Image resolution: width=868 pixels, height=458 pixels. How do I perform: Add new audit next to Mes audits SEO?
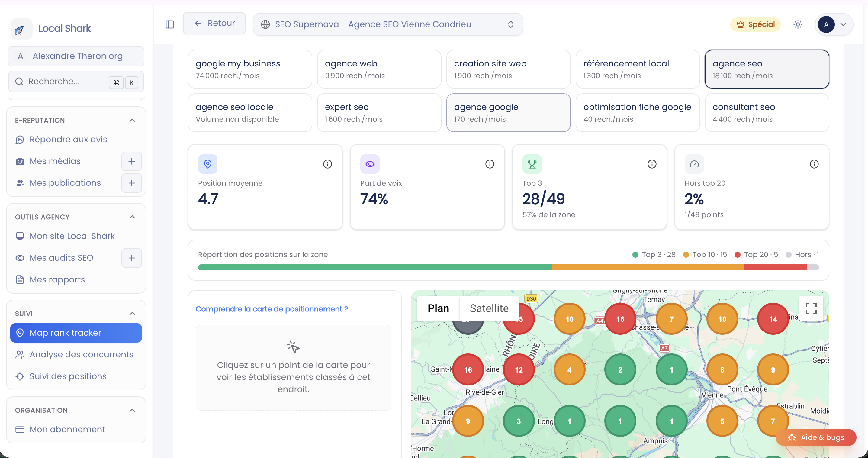pyautogui.click(x=131, y=258)
